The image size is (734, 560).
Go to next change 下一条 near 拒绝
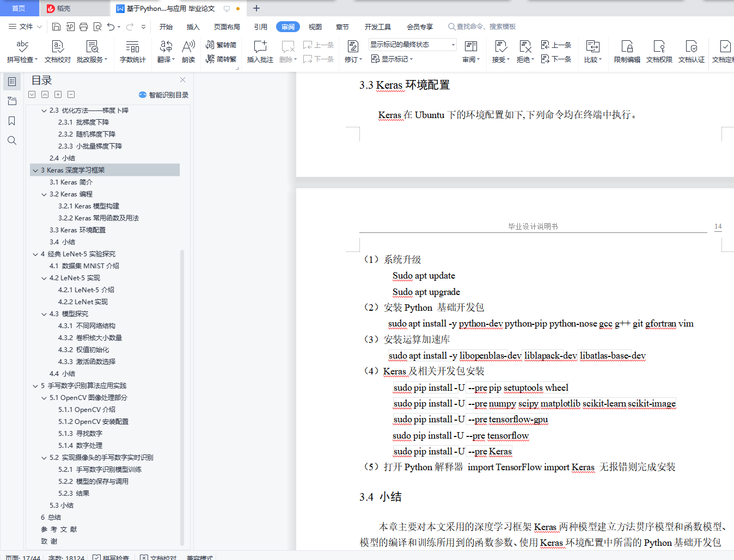(556, 59)
